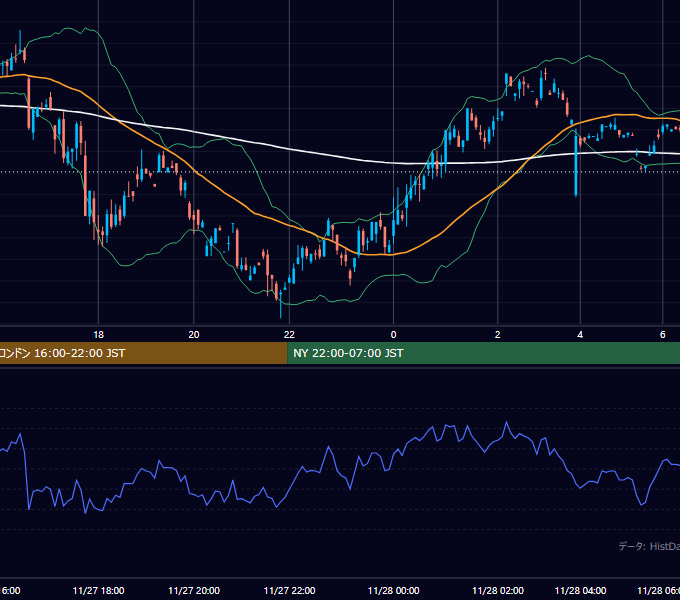680x600 pixels.
Task: Click the 20 hour label on price chart axis
Action: (194, 335)
